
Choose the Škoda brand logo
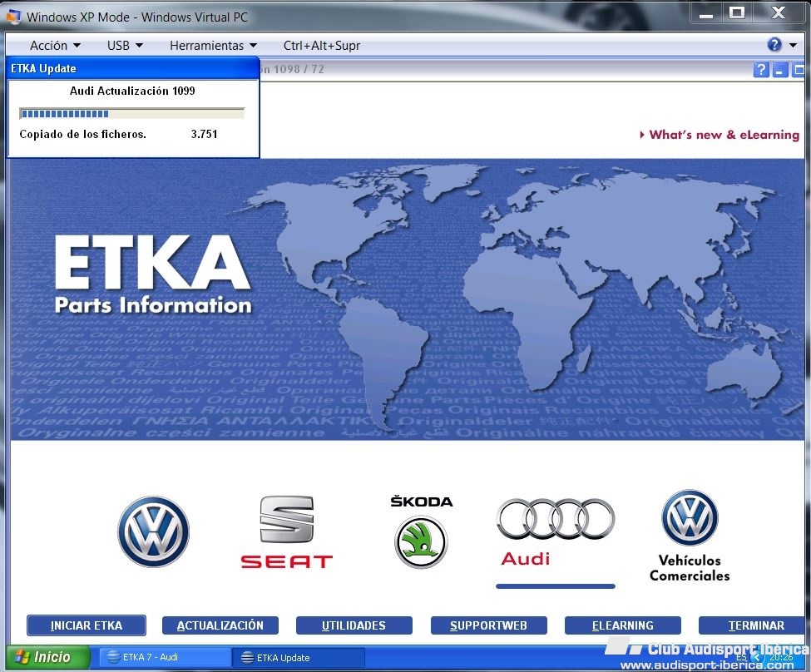421,531
